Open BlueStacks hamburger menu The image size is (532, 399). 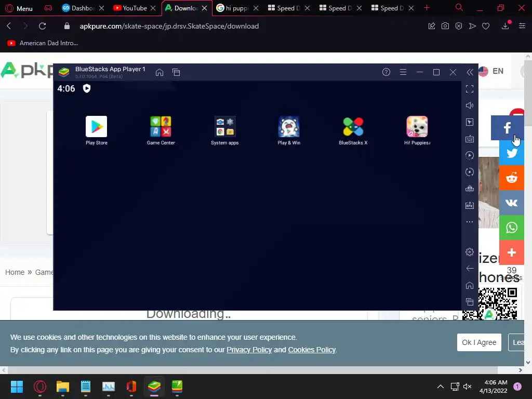tap(403, 72)
